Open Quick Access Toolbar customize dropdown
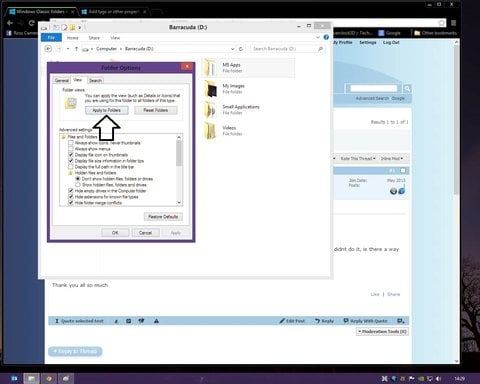Screen dimensions: 480x384 coord(80,27)
